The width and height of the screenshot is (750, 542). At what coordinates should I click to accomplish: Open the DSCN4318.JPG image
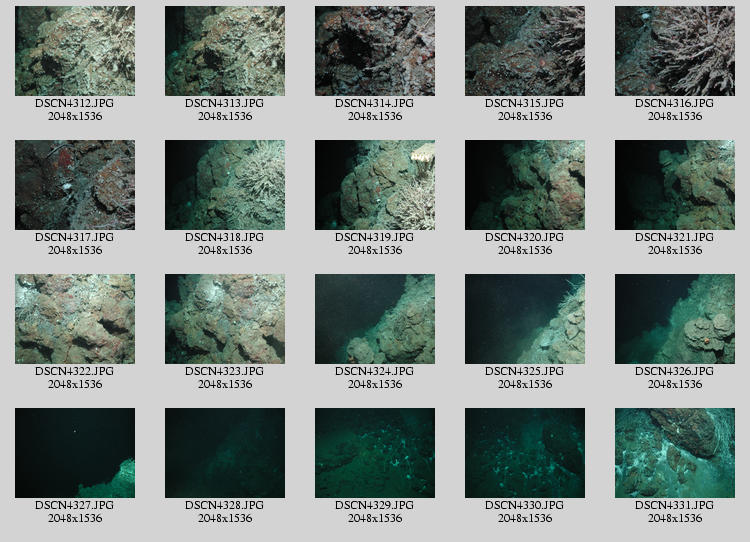(225, 185)
